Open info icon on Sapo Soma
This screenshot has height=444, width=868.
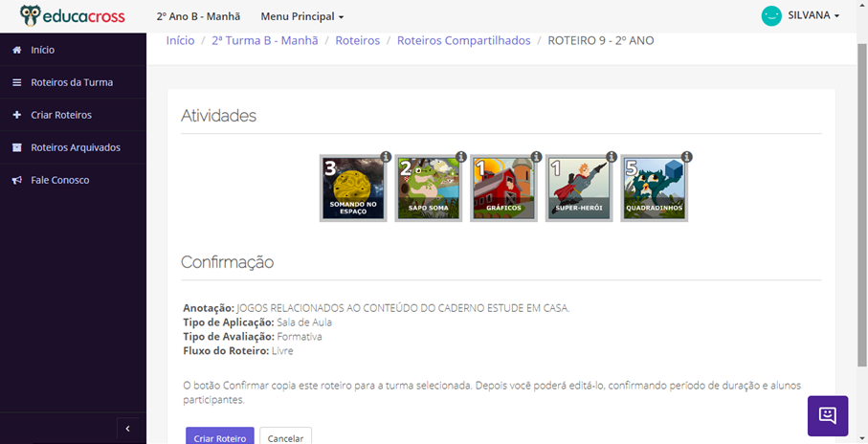pyautogui.click(x=461, y=157)
